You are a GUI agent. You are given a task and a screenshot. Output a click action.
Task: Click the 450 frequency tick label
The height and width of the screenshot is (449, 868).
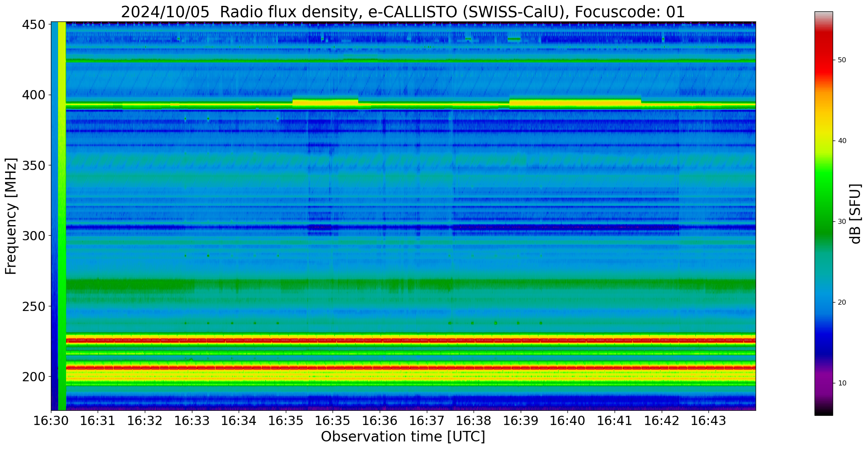click(x=34, y=25)
